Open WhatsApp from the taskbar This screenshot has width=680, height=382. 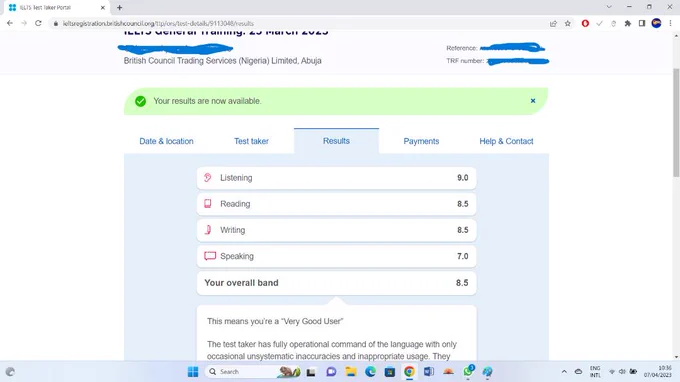468,371
